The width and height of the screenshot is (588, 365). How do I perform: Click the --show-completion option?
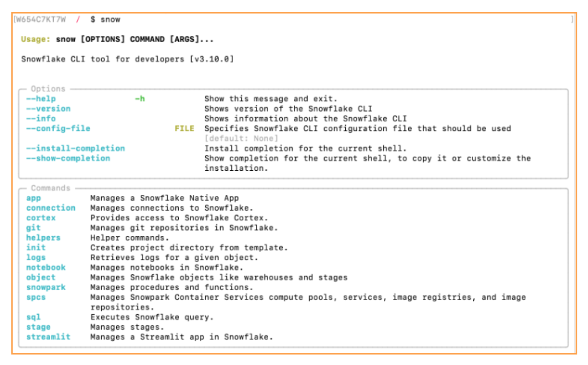pos(68,158)
